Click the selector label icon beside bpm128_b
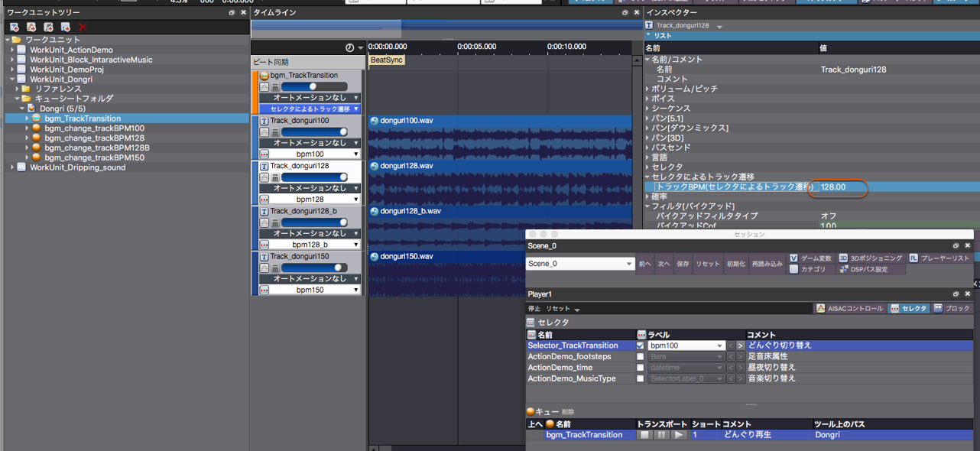Image resolution: width=980 pixels, height=451 pixels. (x=264, y=245)
